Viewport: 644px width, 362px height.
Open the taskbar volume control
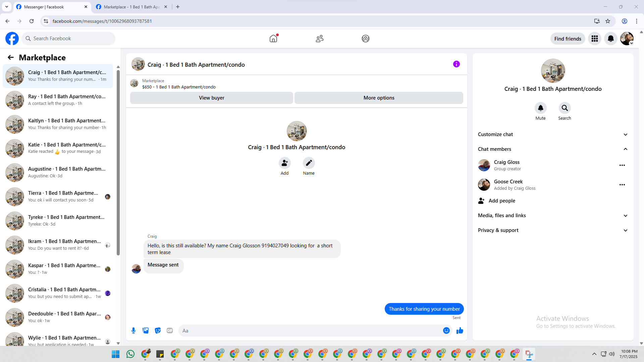612,354
